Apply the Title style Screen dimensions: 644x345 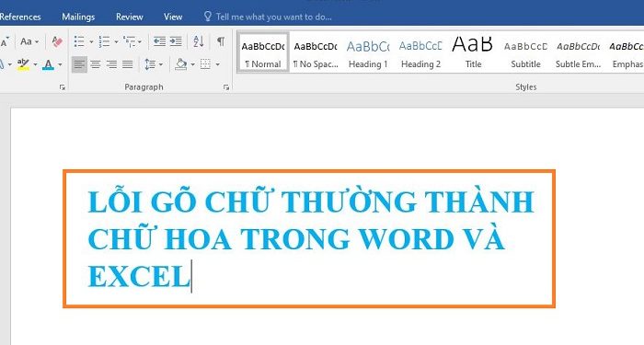click(473, 53)
